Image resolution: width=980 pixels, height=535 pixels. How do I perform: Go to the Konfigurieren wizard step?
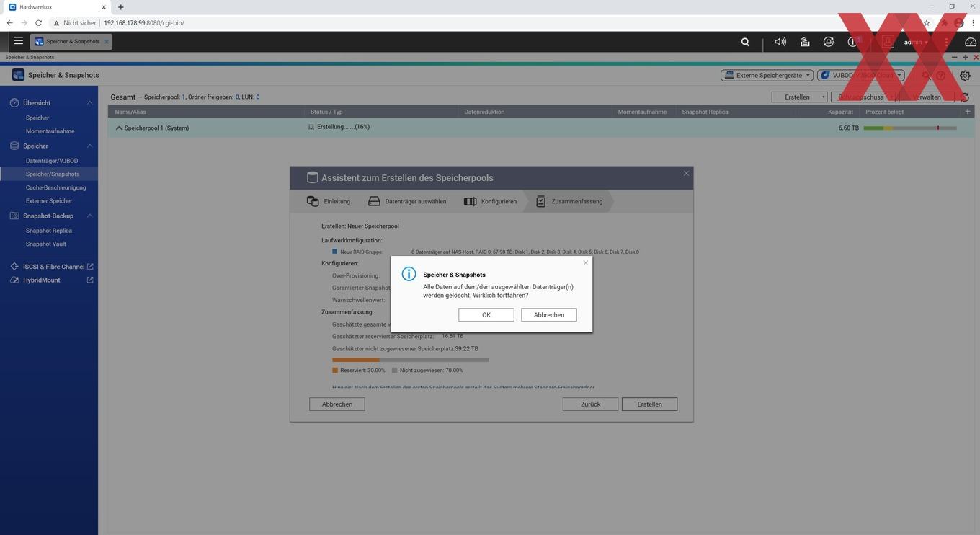tap(490, 201)
